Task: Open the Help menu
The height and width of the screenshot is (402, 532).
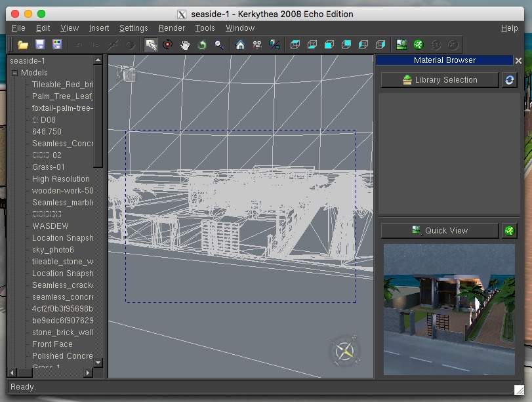Action: tap(509, 28)
